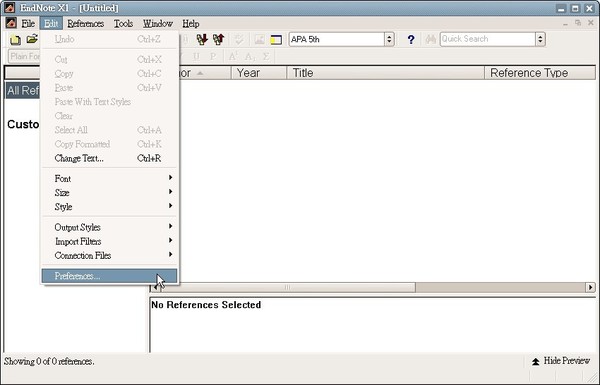Sort by the Year column header
Viewport: 600px width, 385px height.
pos(259,73)
